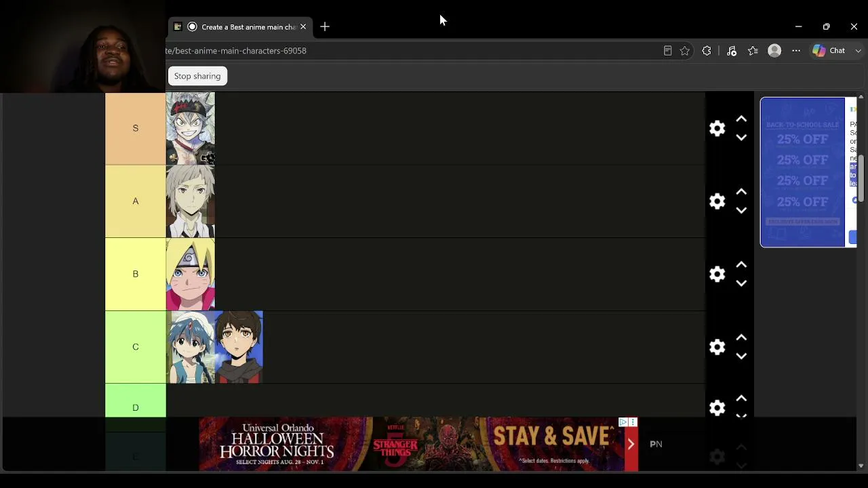Open settings gear for S tier
868x488 pixels.
pyautogui.click(x=717, y=128)
